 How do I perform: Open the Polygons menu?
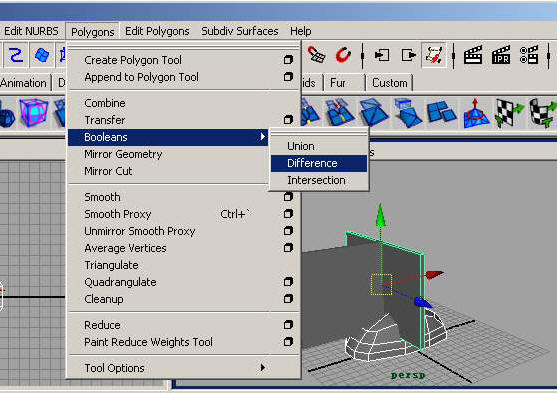tap(92, 32)
